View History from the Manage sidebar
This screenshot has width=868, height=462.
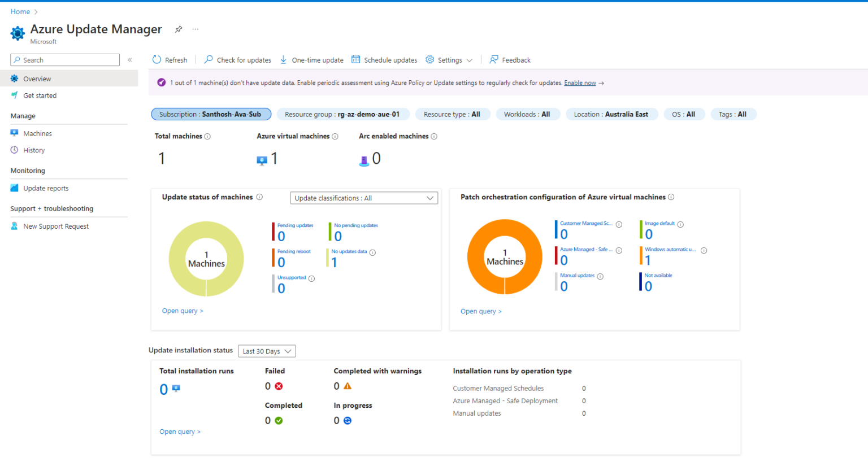[33, 150]
